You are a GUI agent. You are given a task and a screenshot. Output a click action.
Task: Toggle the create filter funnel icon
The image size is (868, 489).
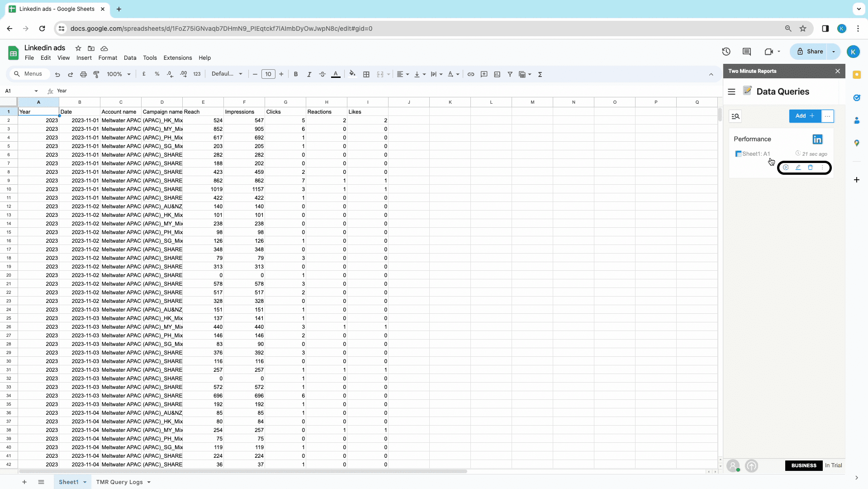(x=510, y=74)
